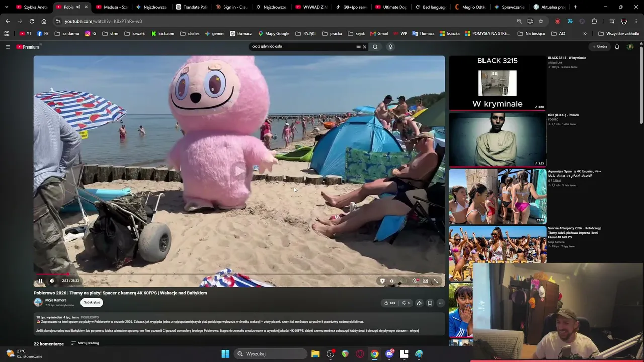
Task: Open the 'kawałki' bookmarks folder
Action: pyautogui.click(x=135, y=34)
